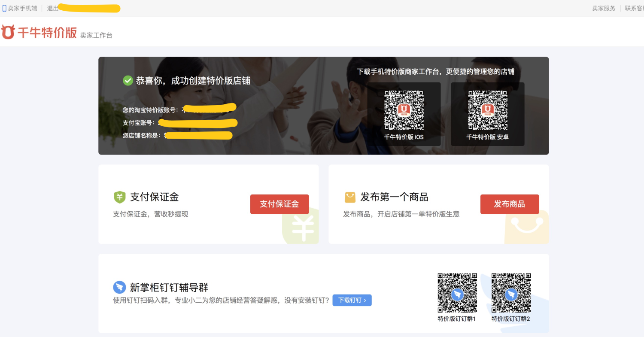Open 卖家服务 in top bar
644x337 pixels.
click(604, 8)
